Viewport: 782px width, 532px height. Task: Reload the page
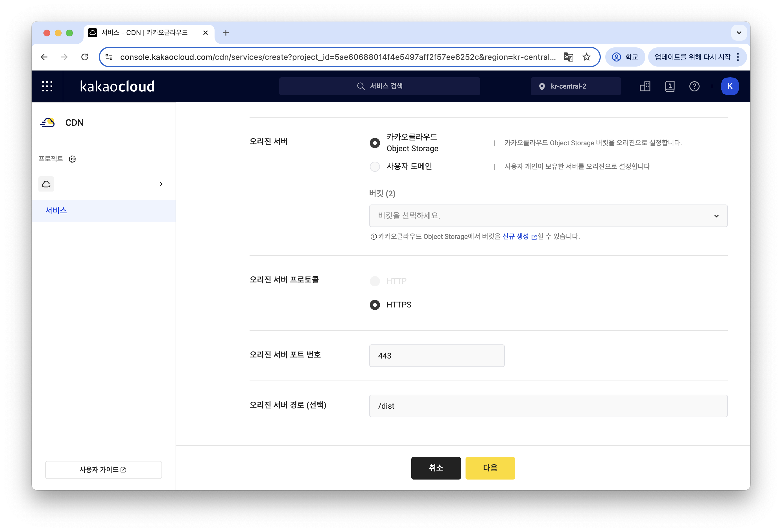coord(85,57)
